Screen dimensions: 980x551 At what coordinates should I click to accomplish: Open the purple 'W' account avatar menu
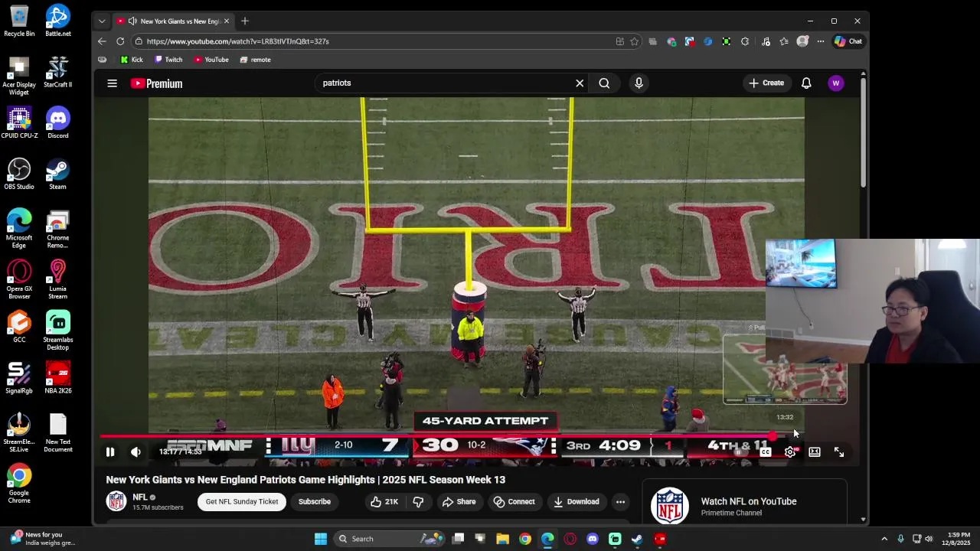[x=835, y=83]
